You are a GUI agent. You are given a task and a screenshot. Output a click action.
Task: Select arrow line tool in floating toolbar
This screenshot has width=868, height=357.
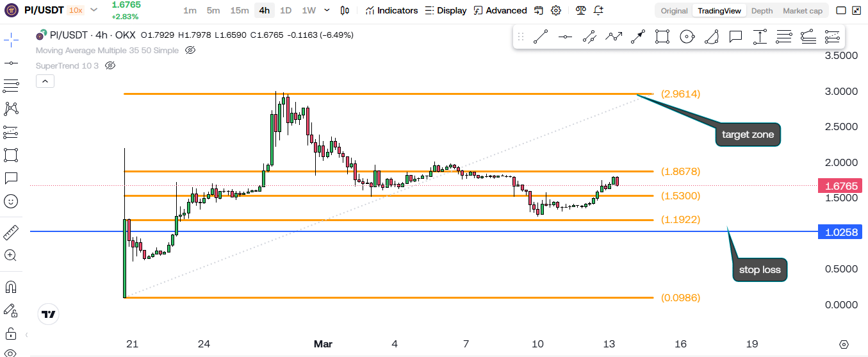tap(638, 37)
